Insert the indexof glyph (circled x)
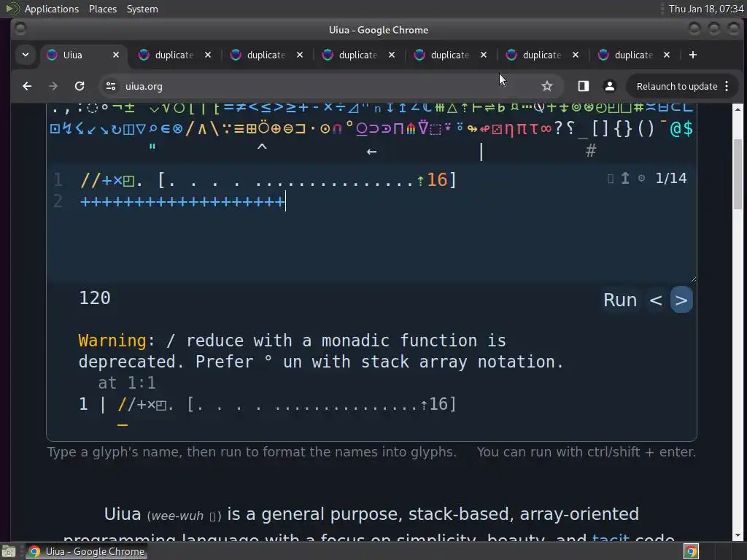 pos(178,128)
